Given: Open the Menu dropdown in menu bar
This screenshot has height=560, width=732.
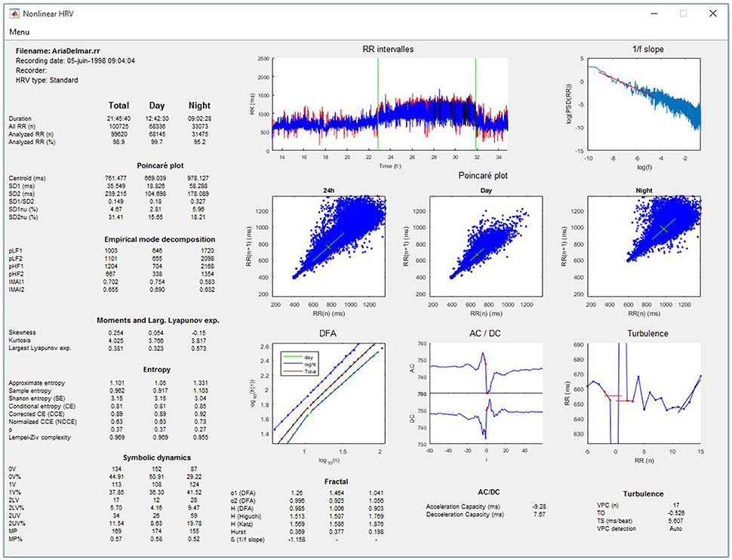Looking at the screenshot, I should (x=19, y=32).
